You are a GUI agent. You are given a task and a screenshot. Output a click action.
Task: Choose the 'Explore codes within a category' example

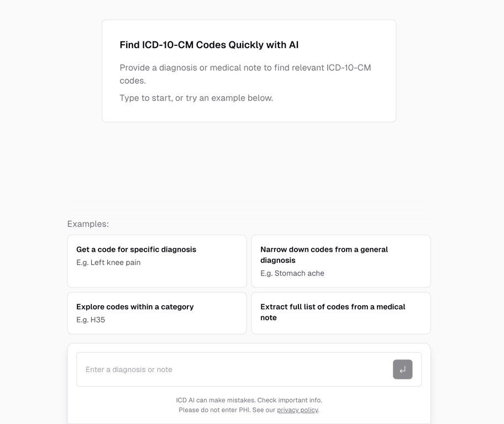[156, 313]
